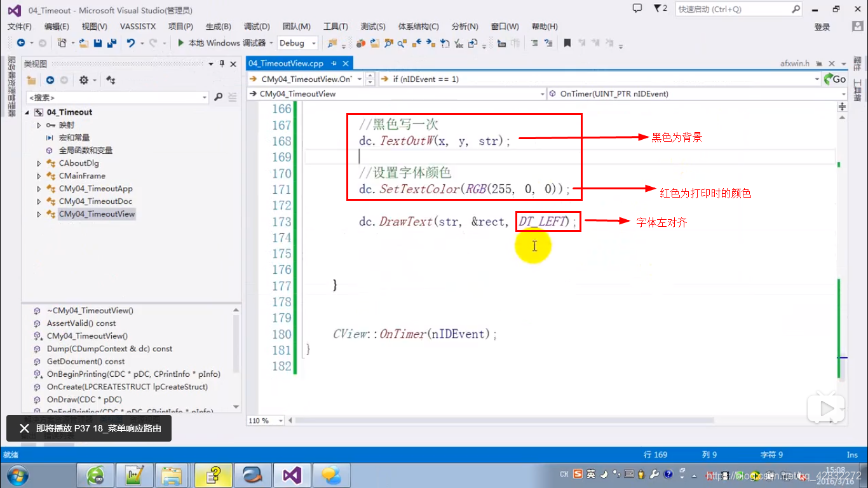Open the feedback speech bubble icon
Image resolution: width=868 pixels, height=488 pixels.
(x=637, y=8)
